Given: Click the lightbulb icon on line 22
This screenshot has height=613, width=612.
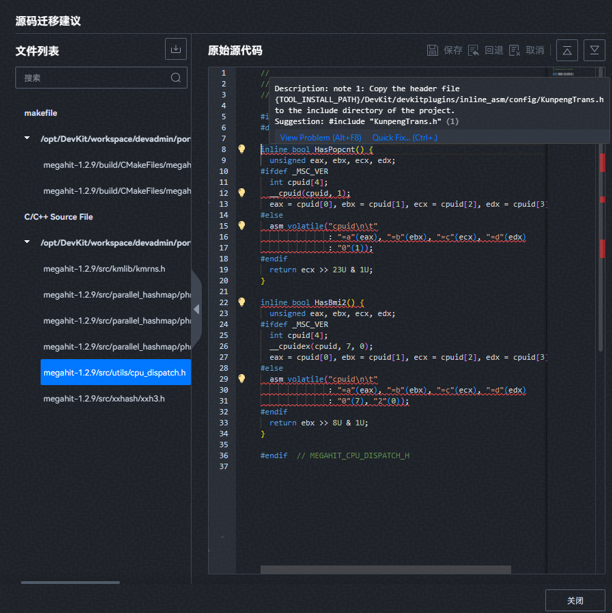Looking at the screenshot, I should 241,302.
